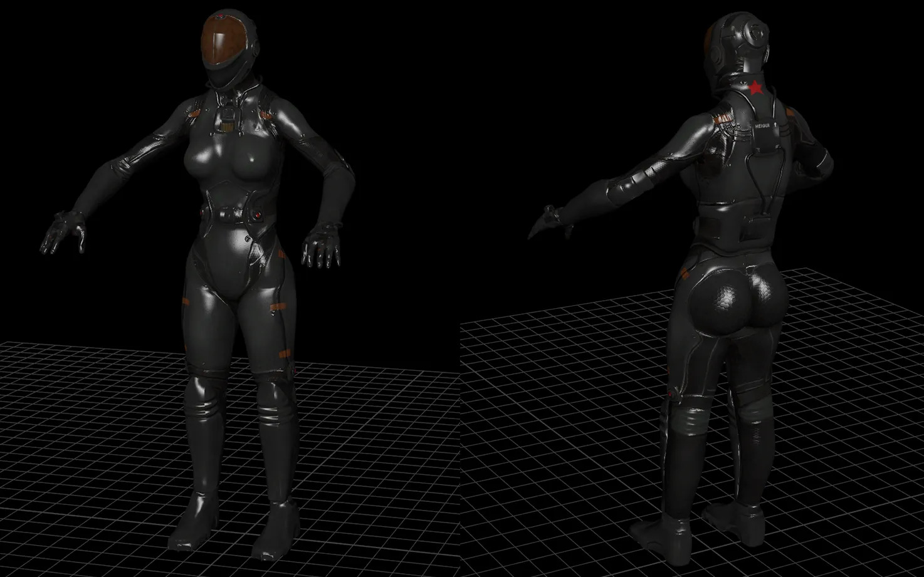Click the front model's right glove on left
This screenshot has width=924, height=577.
[63, 232]
